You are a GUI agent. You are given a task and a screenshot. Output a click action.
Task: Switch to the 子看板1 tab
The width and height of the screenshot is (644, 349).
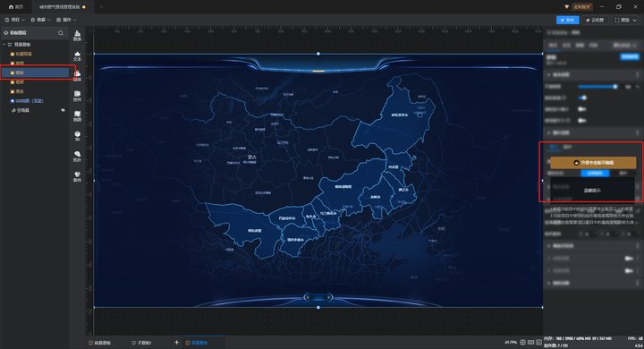pyautogui.click(x=141, y=343)
